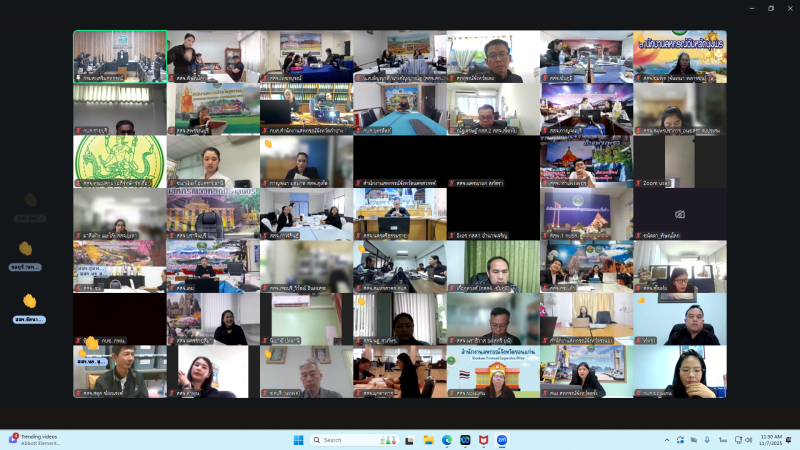The width and height of the screenshot is (800, 450).
Task: Expand the hidden system tray icons chevron
Action: point(667,440)
